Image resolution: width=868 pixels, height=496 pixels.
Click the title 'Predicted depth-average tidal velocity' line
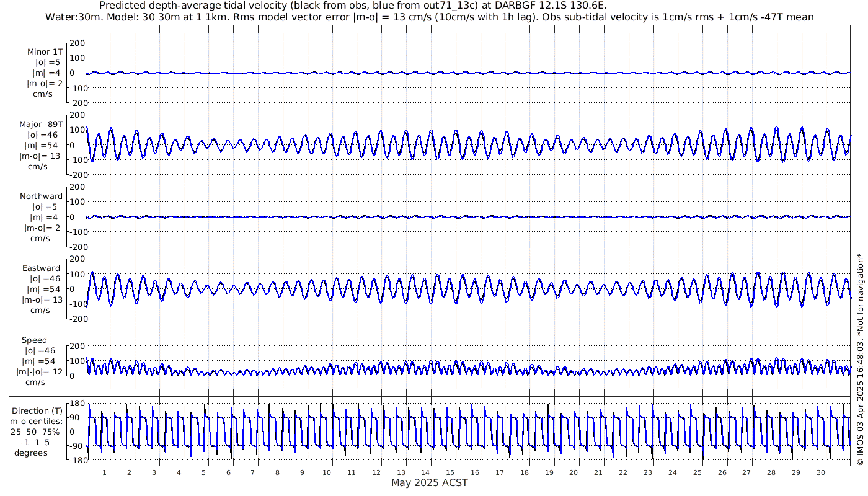353,6
